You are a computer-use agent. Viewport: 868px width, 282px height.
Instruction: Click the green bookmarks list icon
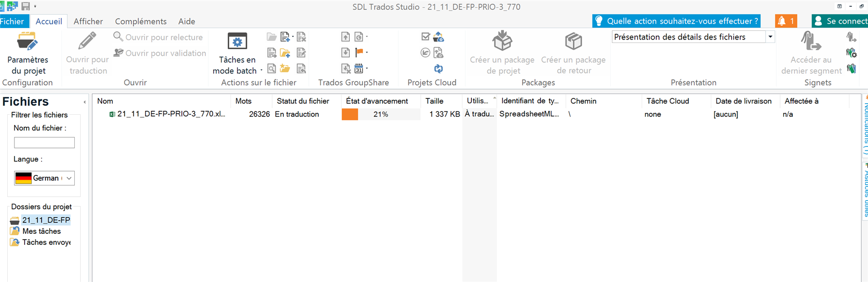(x=852, y=68)
